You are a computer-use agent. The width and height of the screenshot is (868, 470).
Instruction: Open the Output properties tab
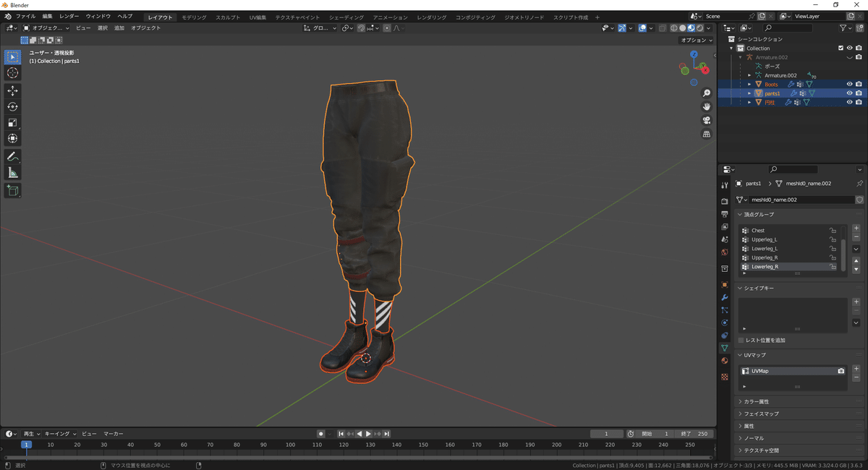pyautogui.click(x=725, y=214)
